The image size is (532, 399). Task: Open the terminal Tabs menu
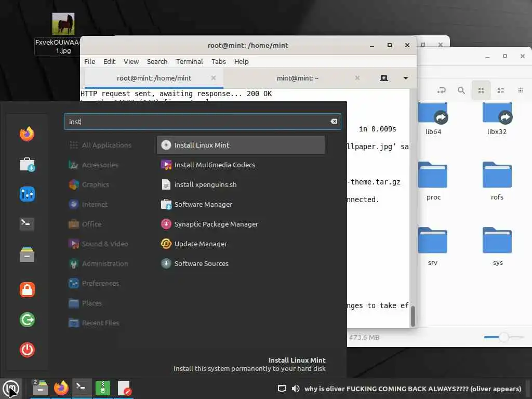pyautogui.click(x=219, y=61)
